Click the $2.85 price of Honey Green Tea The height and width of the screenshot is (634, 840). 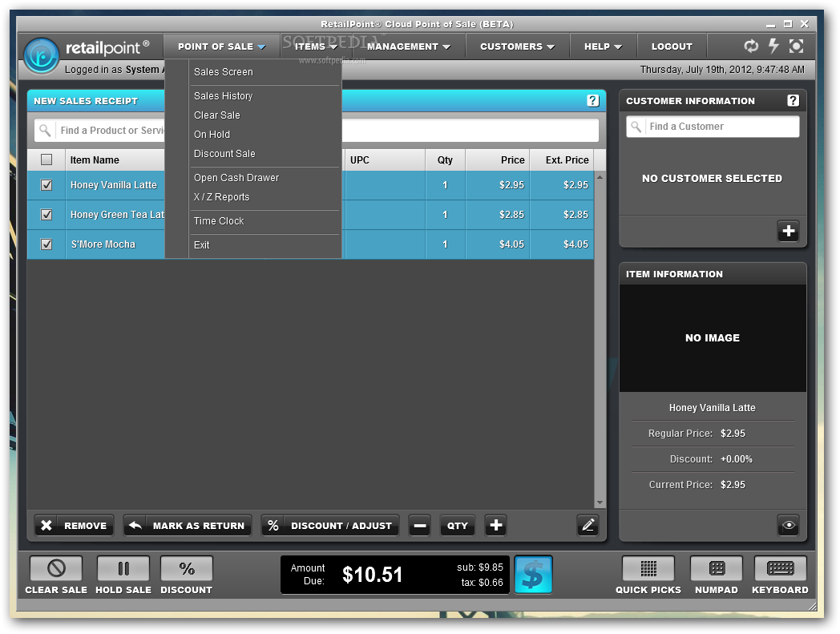pos(511,214)
